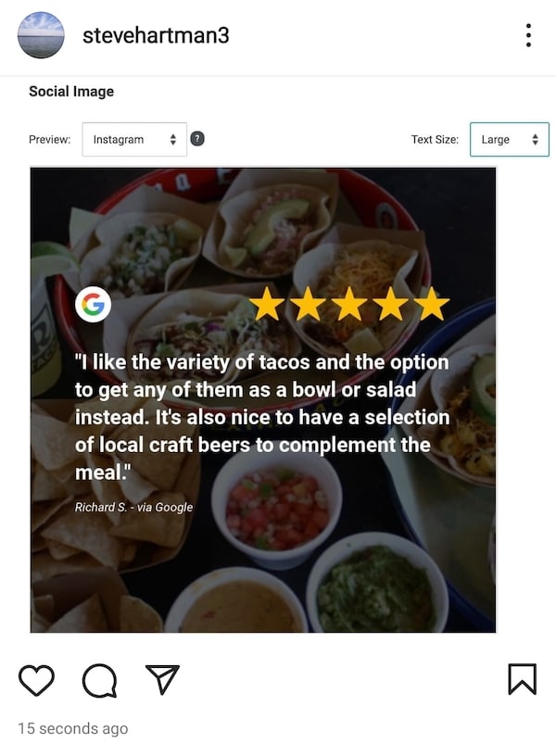Open the Text Size Large dropdown

pos(510,139)
